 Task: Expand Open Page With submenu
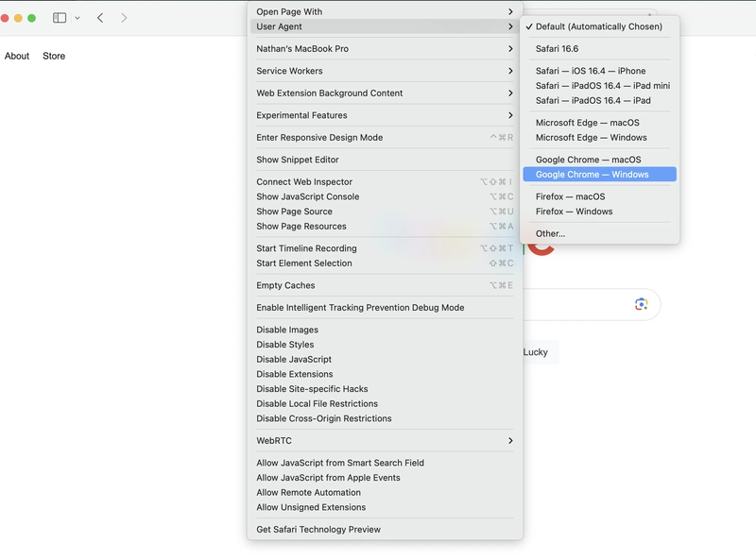(385, 11)
